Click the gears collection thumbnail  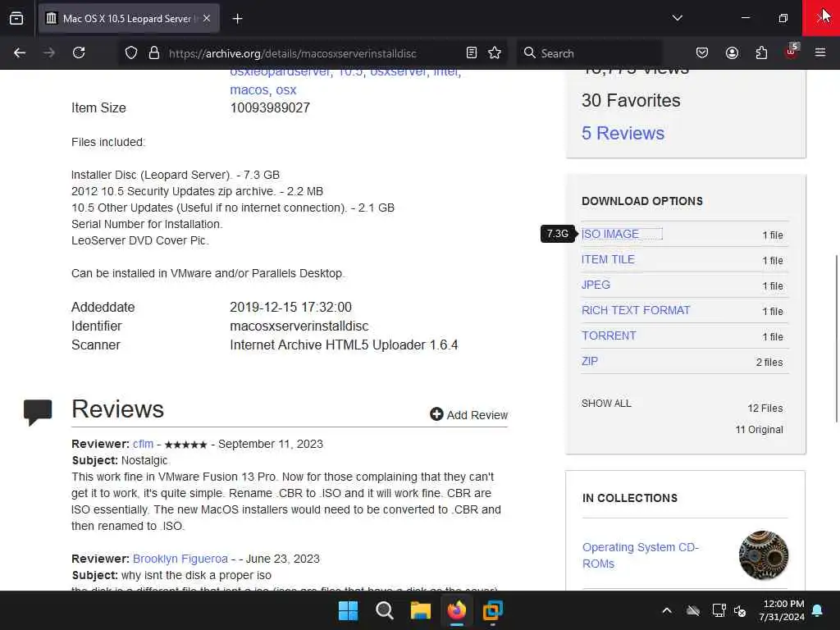(x=764, y=555)
